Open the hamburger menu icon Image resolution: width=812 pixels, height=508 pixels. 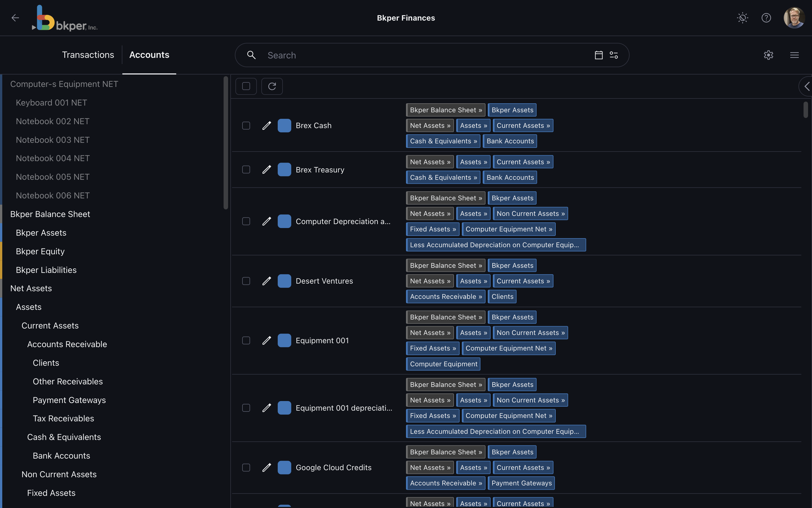[794, 55]
